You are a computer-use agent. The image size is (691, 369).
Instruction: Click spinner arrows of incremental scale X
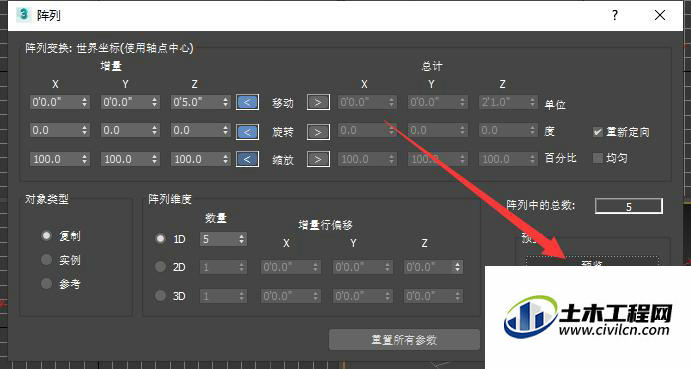click(85, 159)
